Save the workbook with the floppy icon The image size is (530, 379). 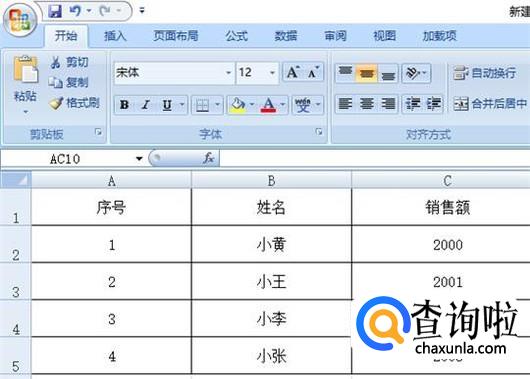point(55,11)
